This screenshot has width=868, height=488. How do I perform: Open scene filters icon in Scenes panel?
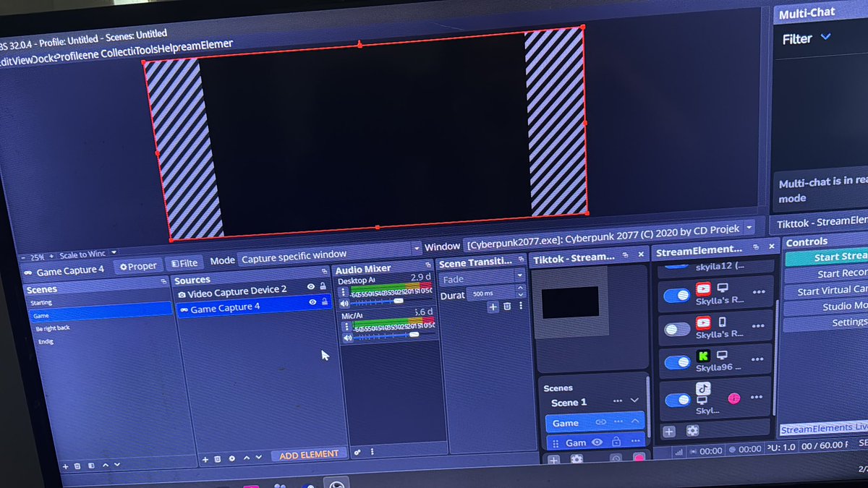point(91,466)
